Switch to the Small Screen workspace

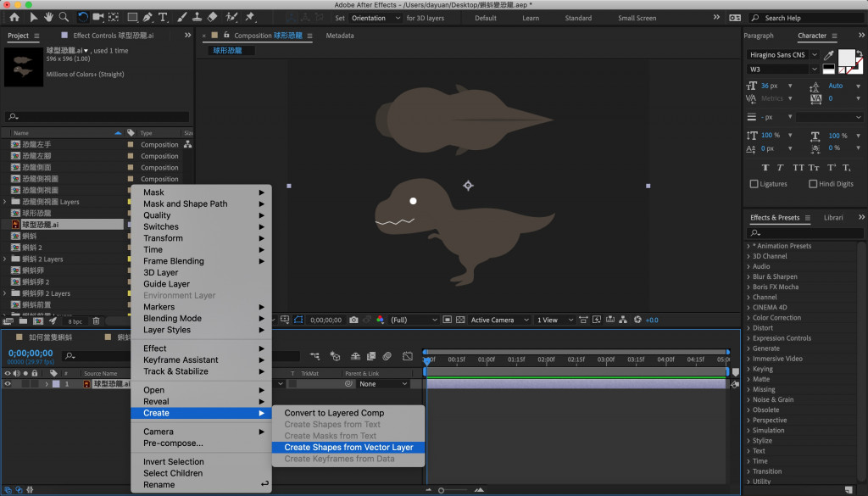tap(637, 18)
